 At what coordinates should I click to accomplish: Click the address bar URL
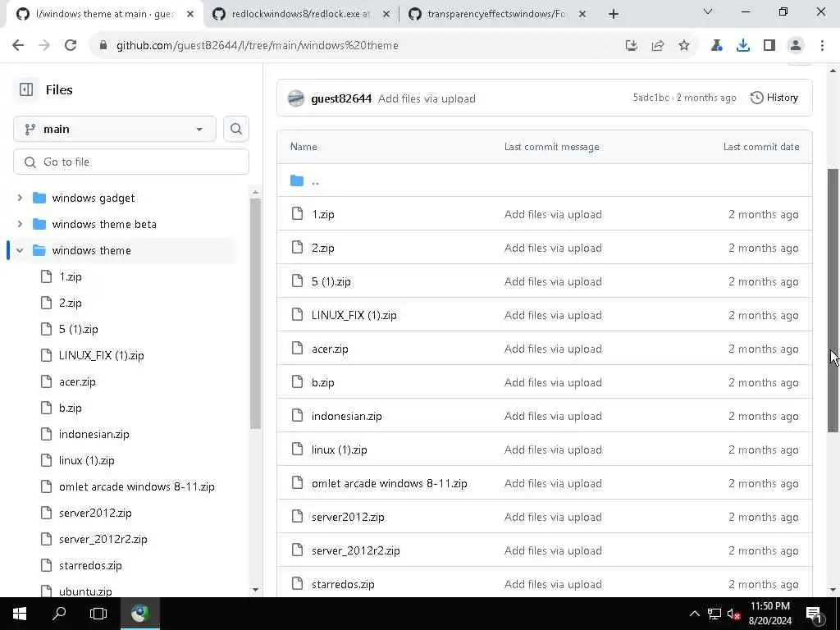(x=257, y=46)
